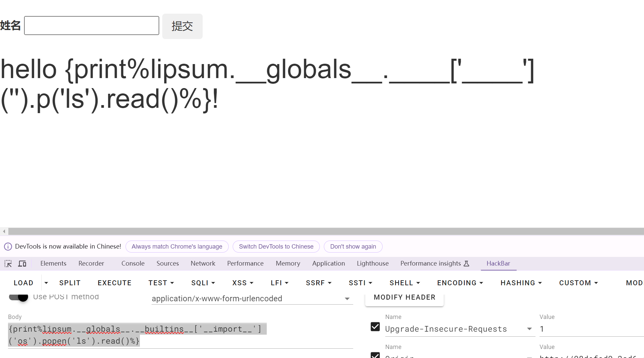The image size is (644, 358).
Task: Uncheck the Upgrade-Insecure-Requests header checkbox
Action: coord(375,327)
